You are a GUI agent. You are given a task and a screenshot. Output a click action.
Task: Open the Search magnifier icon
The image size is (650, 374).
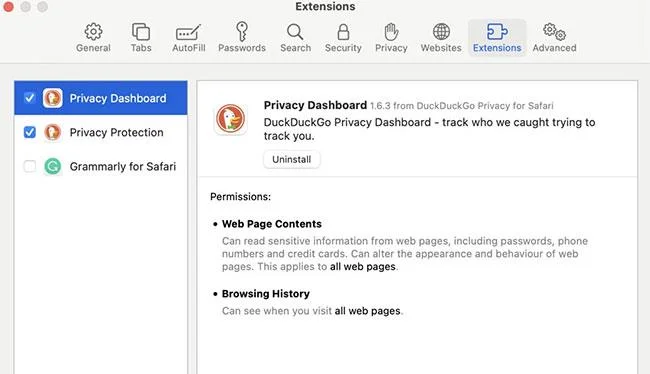click(x=295, y=32)
